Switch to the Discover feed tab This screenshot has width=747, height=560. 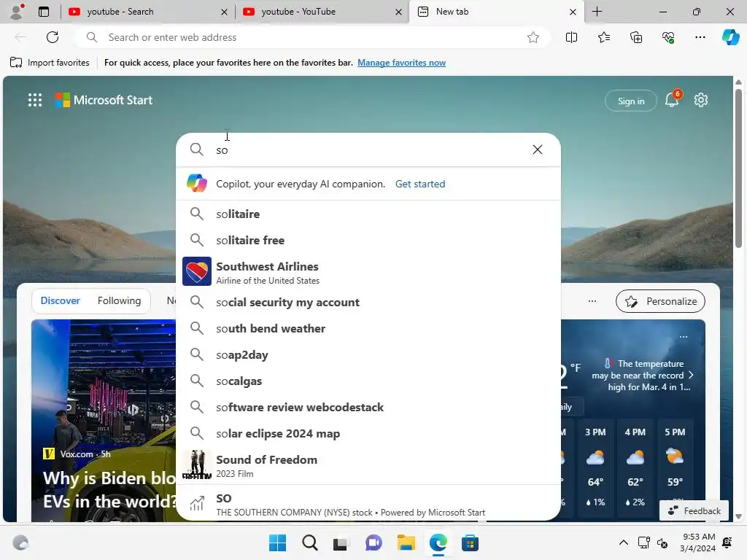[x=60, y=300]
